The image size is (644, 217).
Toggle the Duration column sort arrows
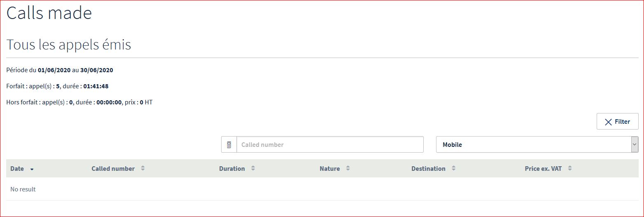[x=253, y=168]
